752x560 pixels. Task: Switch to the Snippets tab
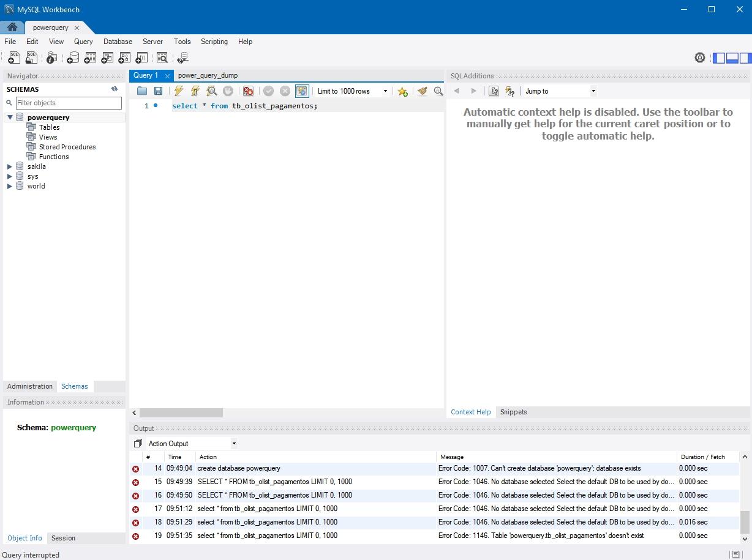tap(513, 412)
